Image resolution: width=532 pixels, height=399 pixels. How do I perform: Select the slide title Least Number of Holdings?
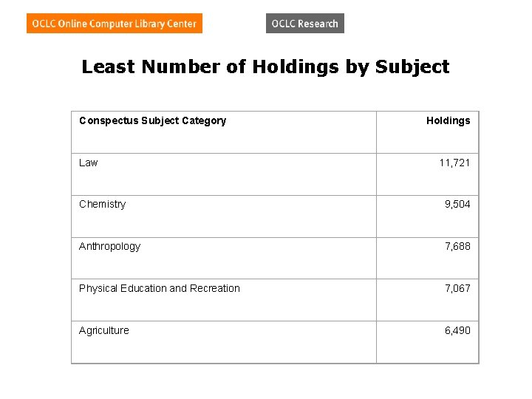tap(266, 66)
